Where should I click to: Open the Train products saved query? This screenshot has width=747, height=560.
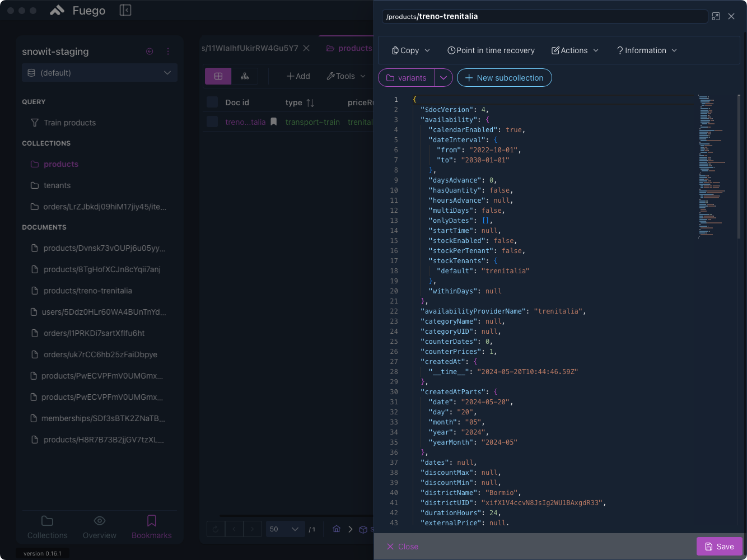click(x=69, y=123)
